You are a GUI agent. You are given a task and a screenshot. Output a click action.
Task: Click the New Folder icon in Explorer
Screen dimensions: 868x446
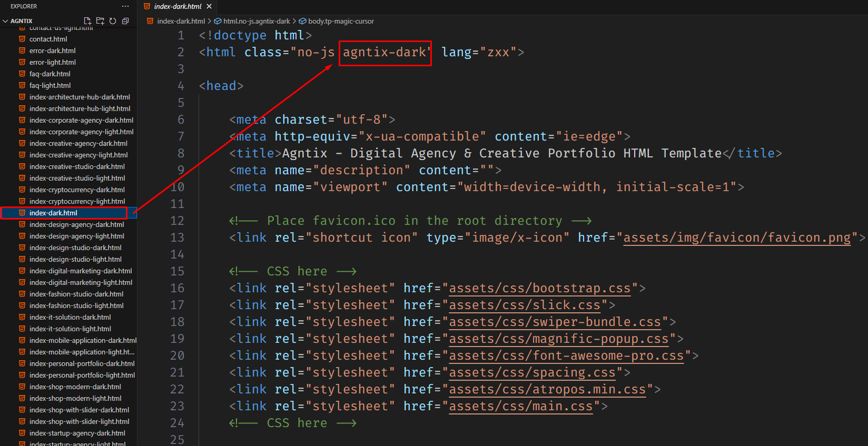(100, 21)
